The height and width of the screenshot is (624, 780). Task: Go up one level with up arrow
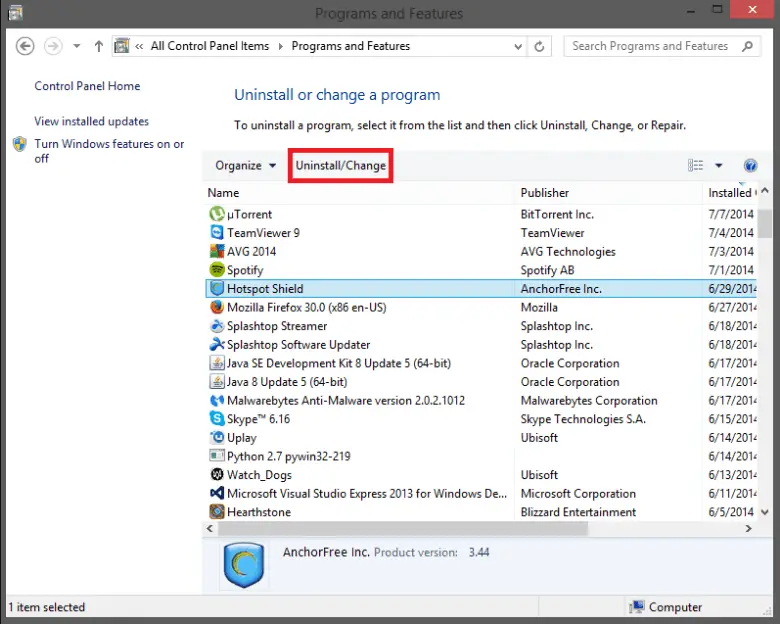98,46
